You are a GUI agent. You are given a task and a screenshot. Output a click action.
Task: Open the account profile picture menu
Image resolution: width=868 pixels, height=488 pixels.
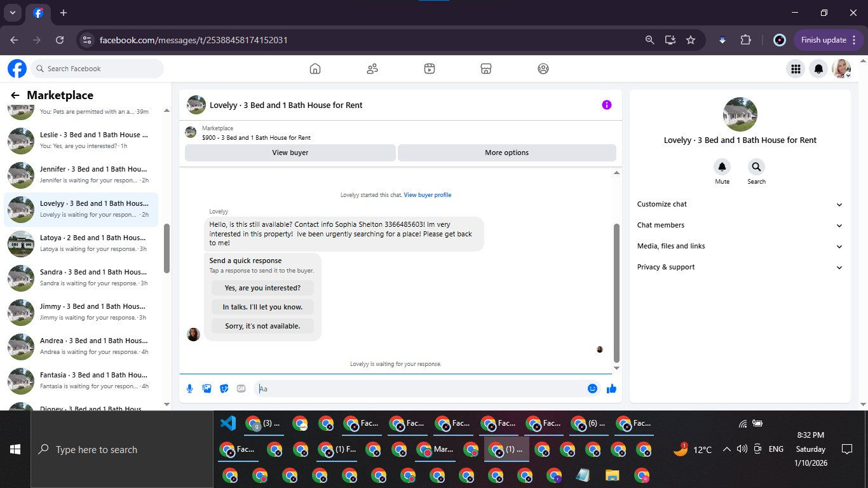tap(842, 69)
